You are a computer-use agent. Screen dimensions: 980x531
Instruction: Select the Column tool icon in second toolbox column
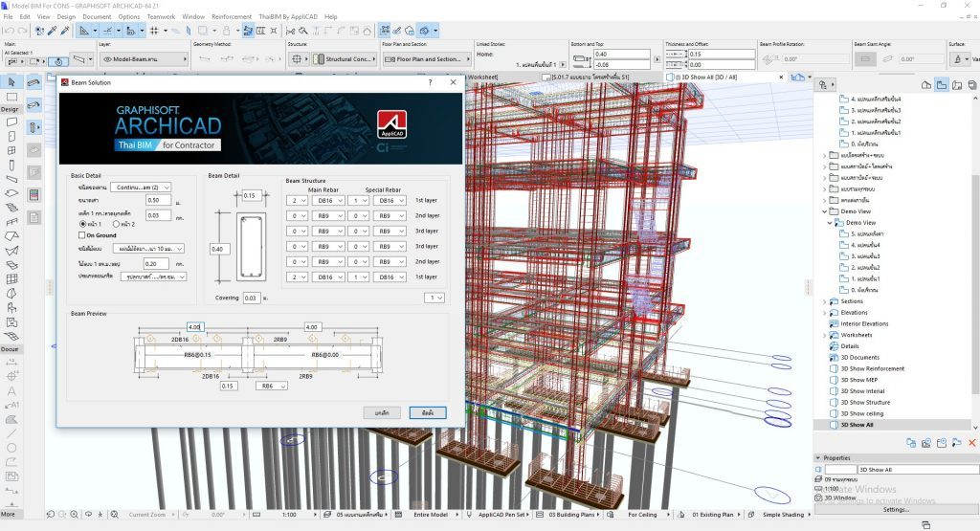tap(33, 127)
